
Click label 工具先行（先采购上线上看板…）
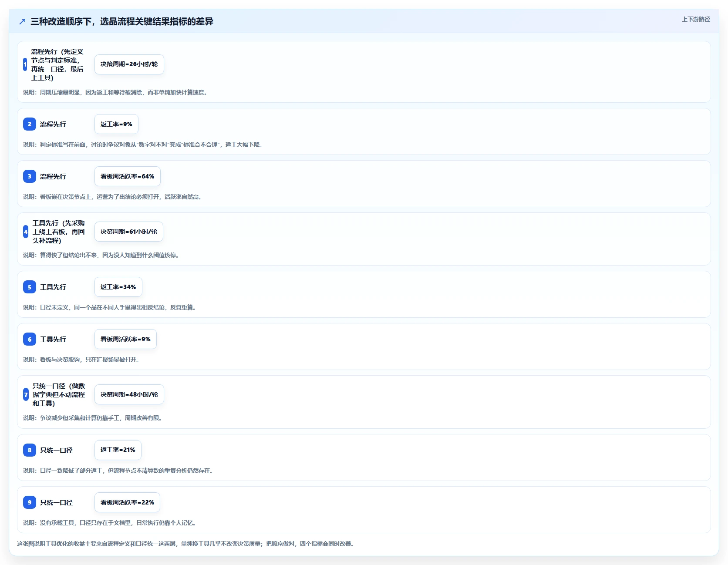[x=59, y=232]
